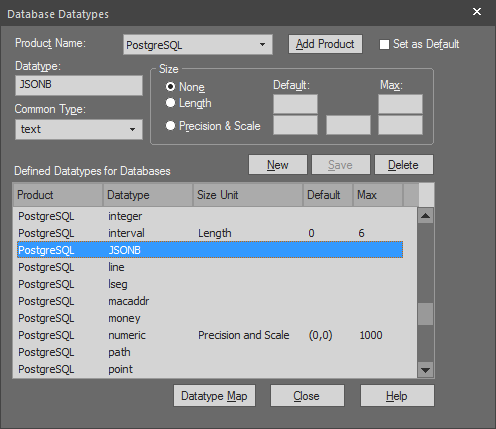Select the line datatype row

click(210, 267)
